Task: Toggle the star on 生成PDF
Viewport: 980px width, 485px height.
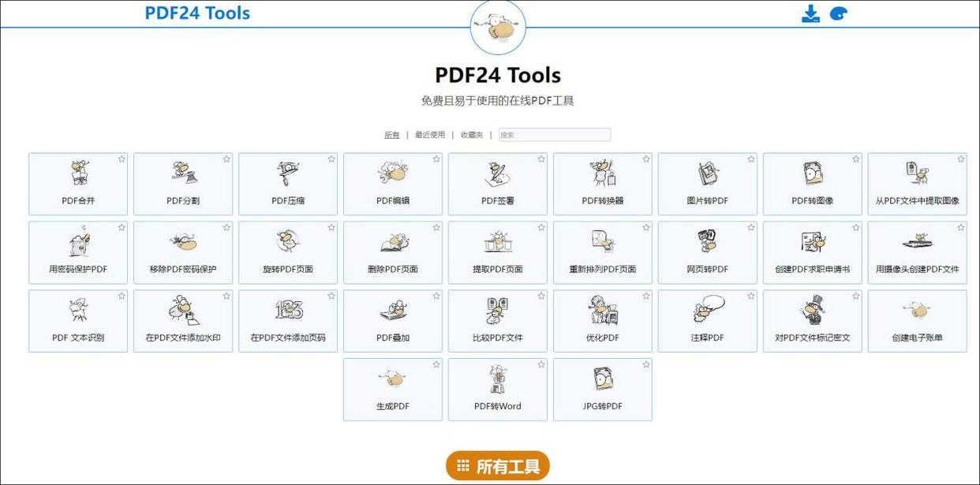Action: coord(436,365)
